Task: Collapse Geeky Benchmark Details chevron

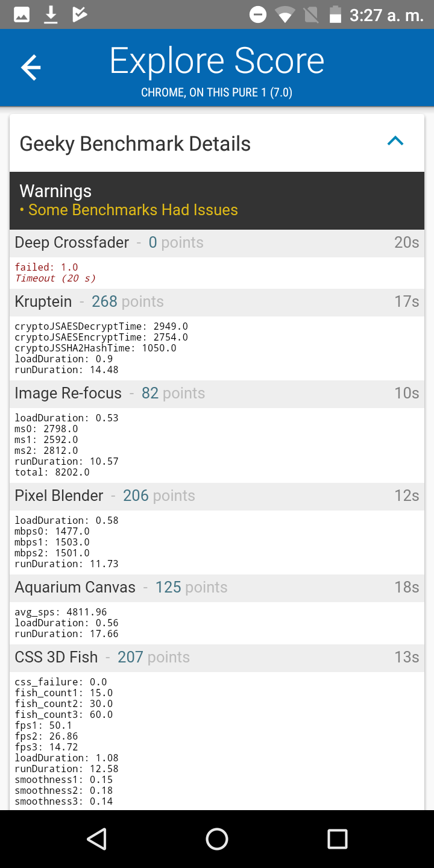Action: coord(395,142)
